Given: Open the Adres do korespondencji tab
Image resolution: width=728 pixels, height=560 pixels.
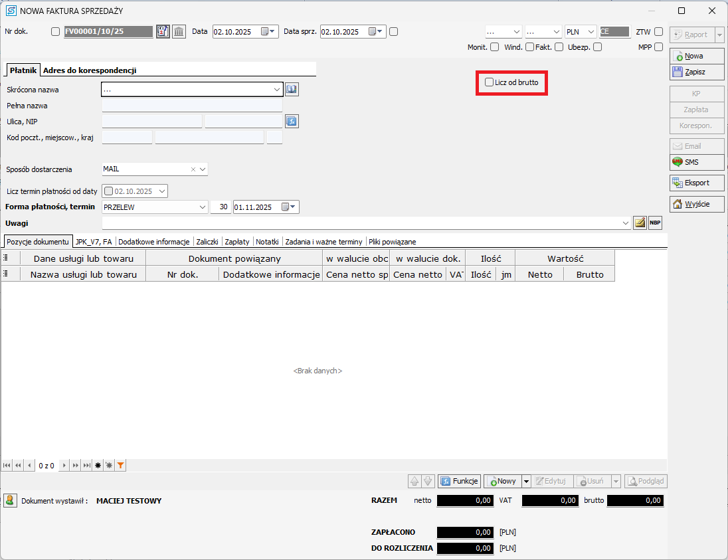Looking at the screenshot, I should coord(90,70).
